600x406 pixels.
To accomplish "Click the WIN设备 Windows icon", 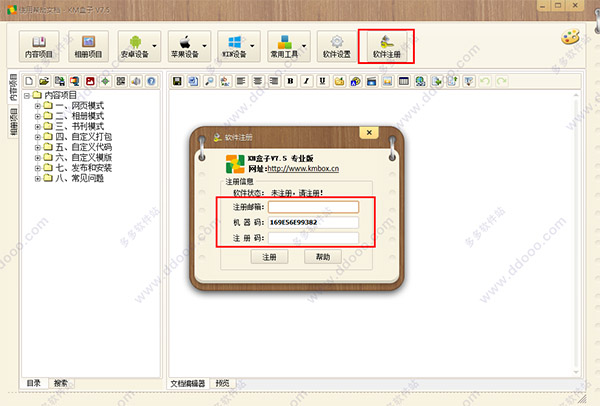I will (235, 42).
